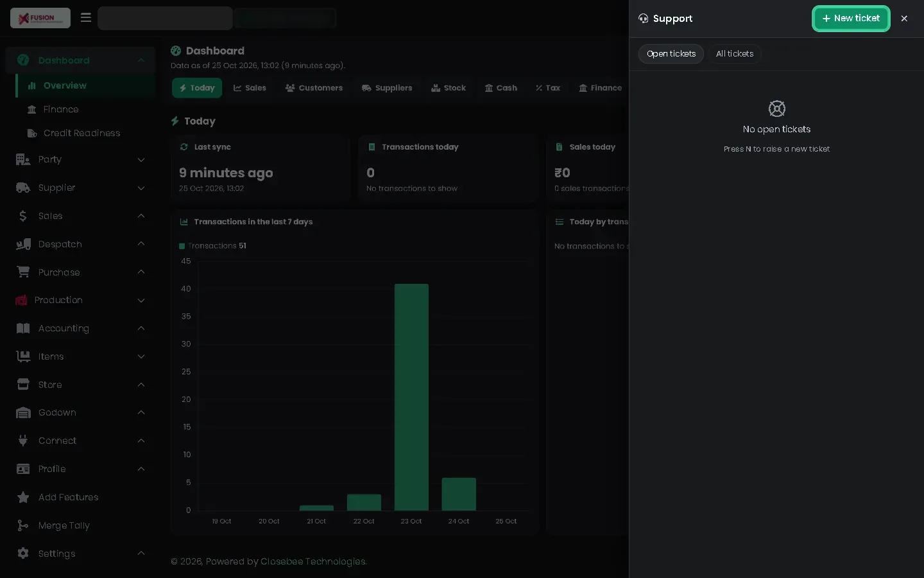Expand the Items menu chevron
Viewport: 924px width, 578px height.
coord(141,356)
